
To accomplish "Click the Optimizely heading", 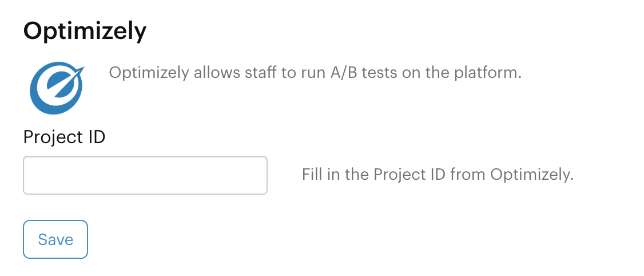I will [85, 31].
